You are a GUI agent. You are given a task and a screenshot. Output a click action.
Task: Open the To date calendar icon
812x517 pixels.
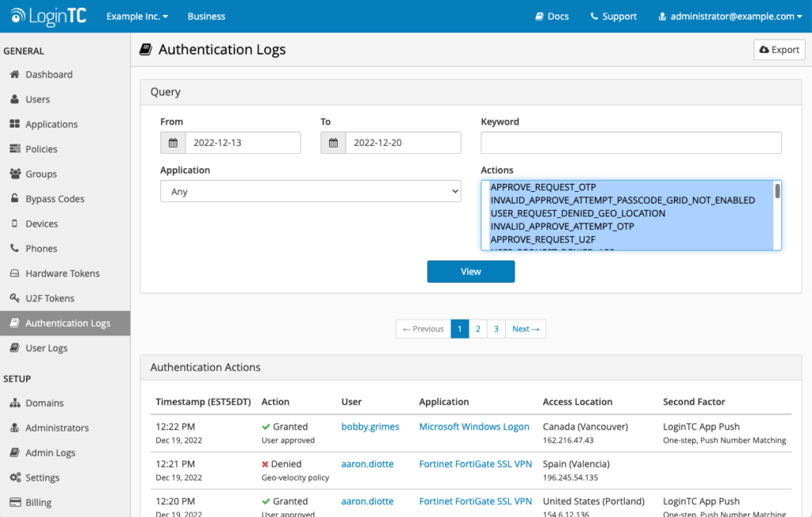333,143
